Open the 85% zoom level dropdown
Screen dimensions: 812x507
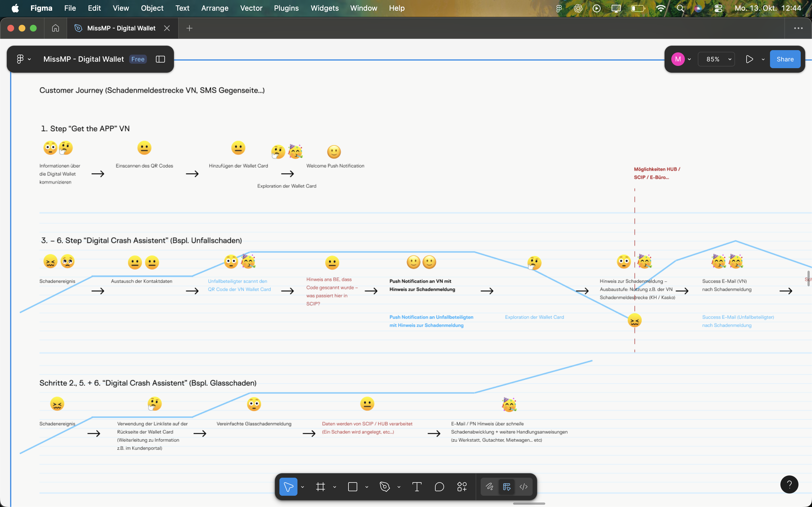point(716,59)
